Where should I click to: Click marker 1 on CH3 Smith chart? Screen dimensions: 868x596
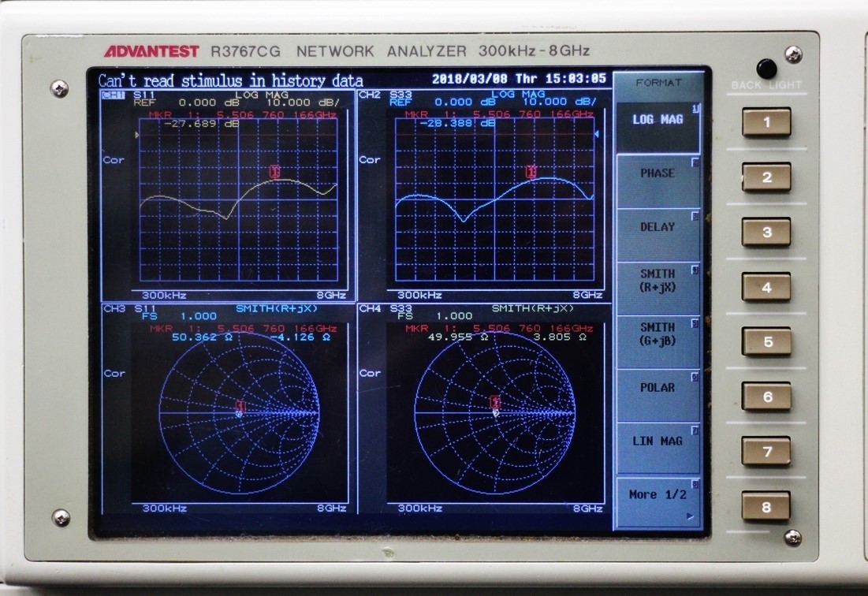coord(240,407)
